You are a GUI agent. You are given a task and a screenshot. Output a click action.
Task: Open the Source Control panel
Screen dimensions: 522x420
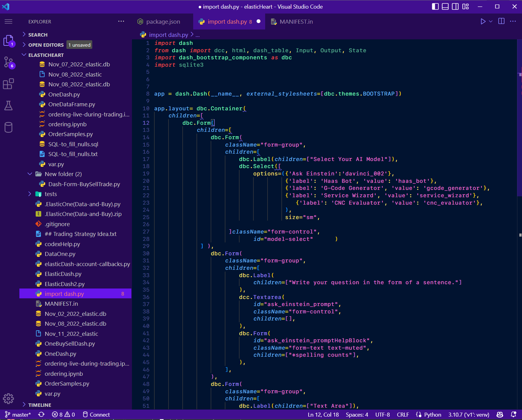8,62
